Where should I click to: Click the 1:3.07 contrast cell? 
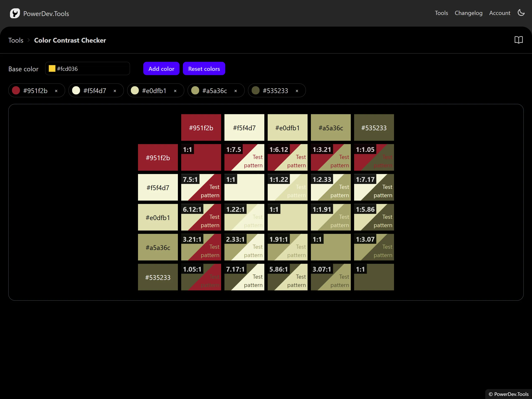coord(374,247)
